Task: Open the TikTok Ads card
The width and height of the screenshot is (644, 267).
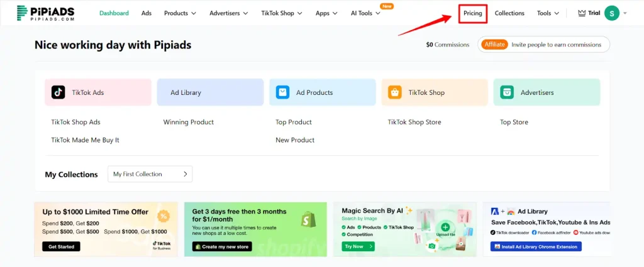Action: tap(97, 92)
